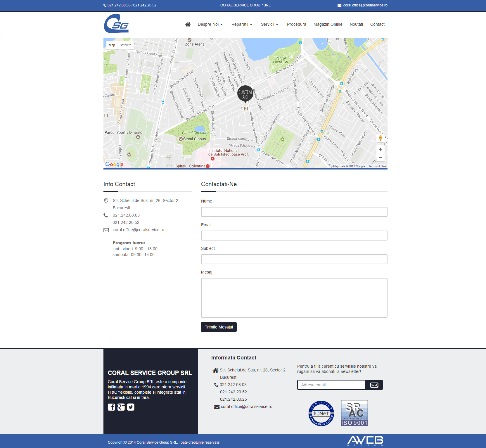Open the Servicii dropdown menu
Viewport: 486px width, 448px height.
(x=269, y=25)
